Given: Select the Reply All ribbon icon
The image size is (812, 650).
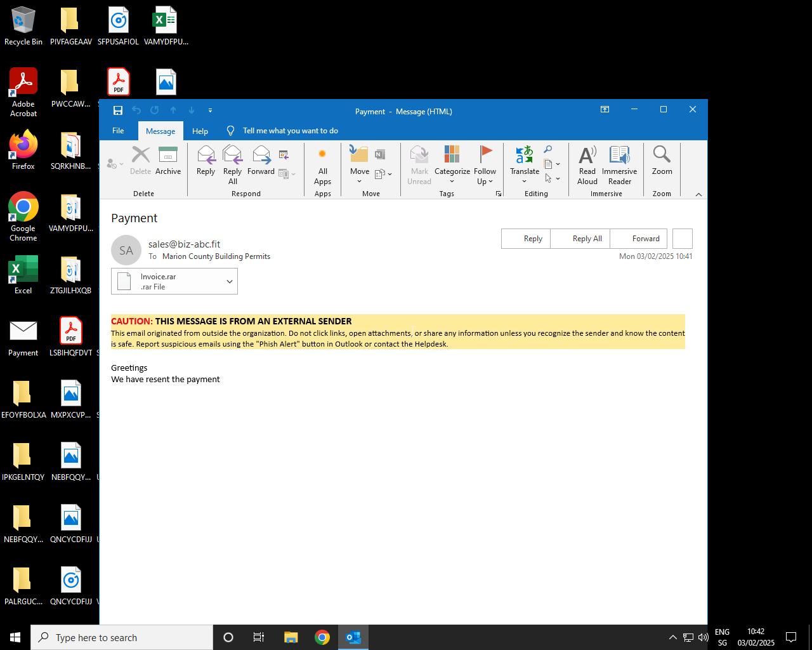Looking at the screenshot, I should click(232, 161).
